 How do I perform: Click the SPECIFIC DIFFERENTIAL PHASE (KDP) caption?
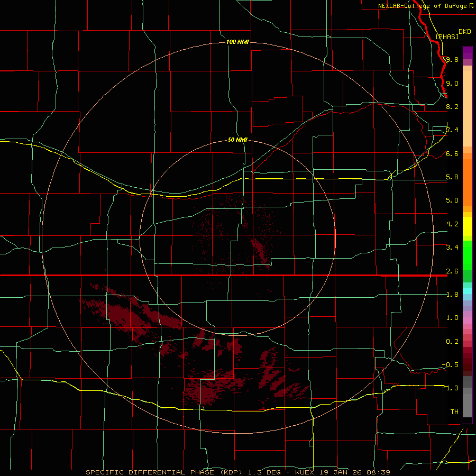(164, 472)
